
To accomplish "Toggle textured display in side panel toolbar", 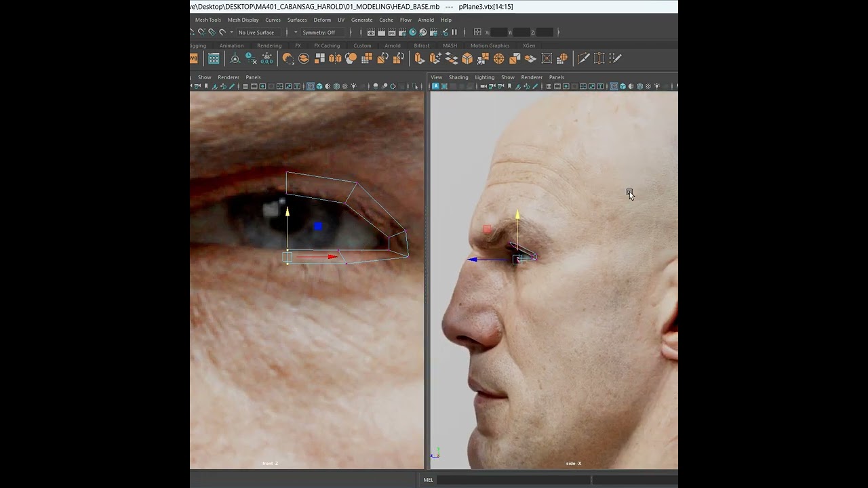I will pos(648,87).
